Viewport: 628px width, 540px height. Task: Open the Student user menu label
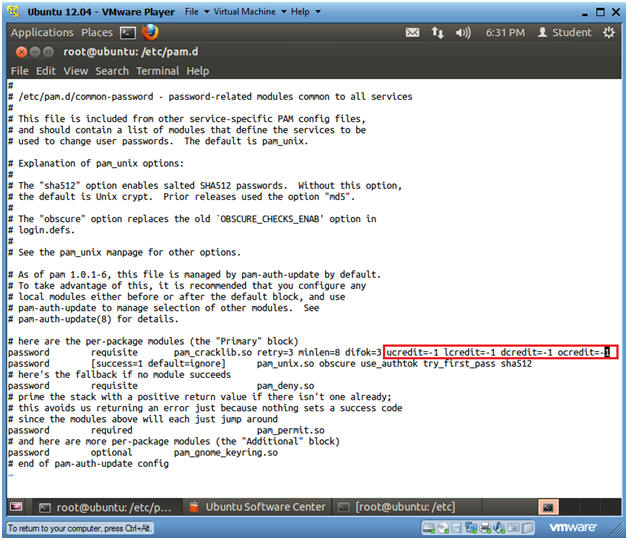tap(572, 32)
